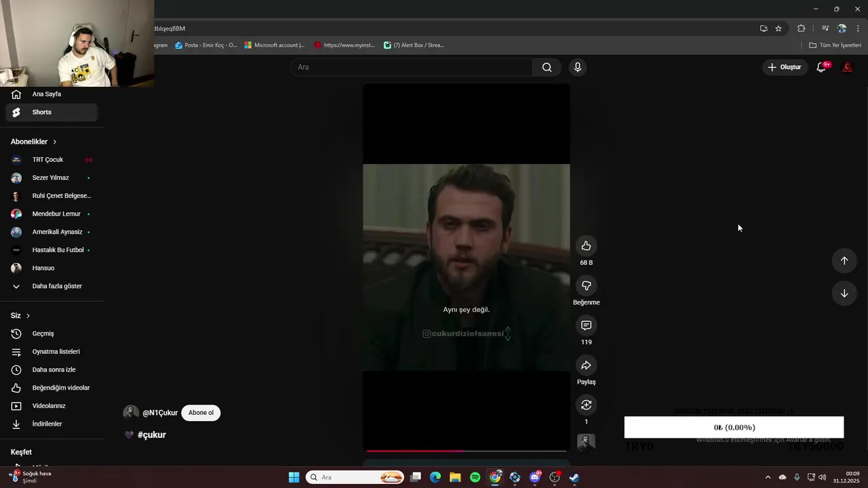
Task: Open Chrome media controls icon
Action: (x=825, y=28)
